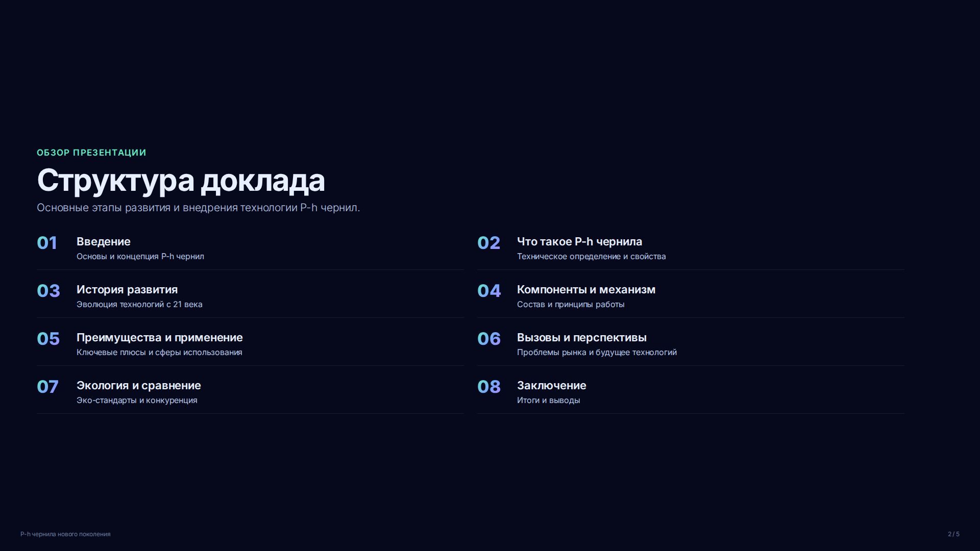The width and height of the screenshot is (980, 551).
Task: Click 'Эко-стандарты и конкуренция'
Action: pyautogui.click(x=137, y=400)
